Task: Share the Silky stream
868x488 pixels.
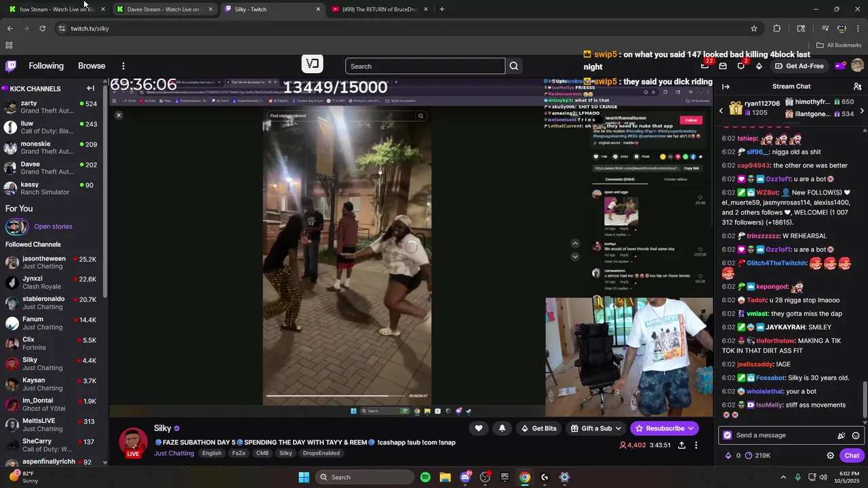Action: pos(682,445)
